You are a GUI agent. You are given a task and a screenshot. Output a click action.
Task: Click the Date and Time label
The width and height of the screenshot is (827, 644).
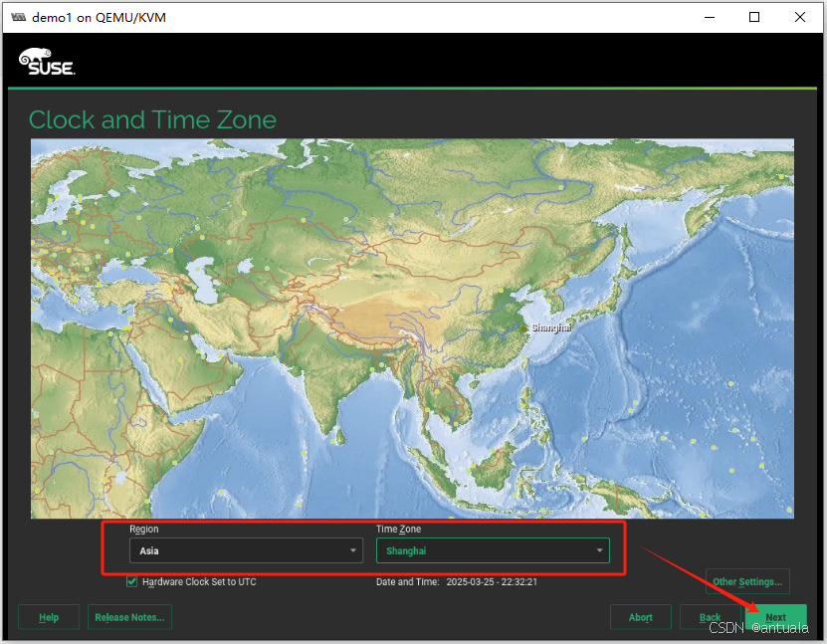pos(408,581)
